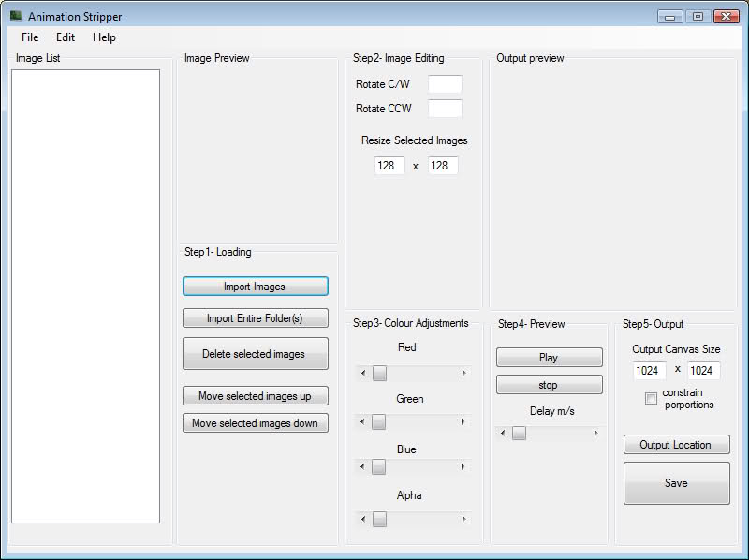Click the Red slider thumb
The image size is (749, 560).
(380, 373)
